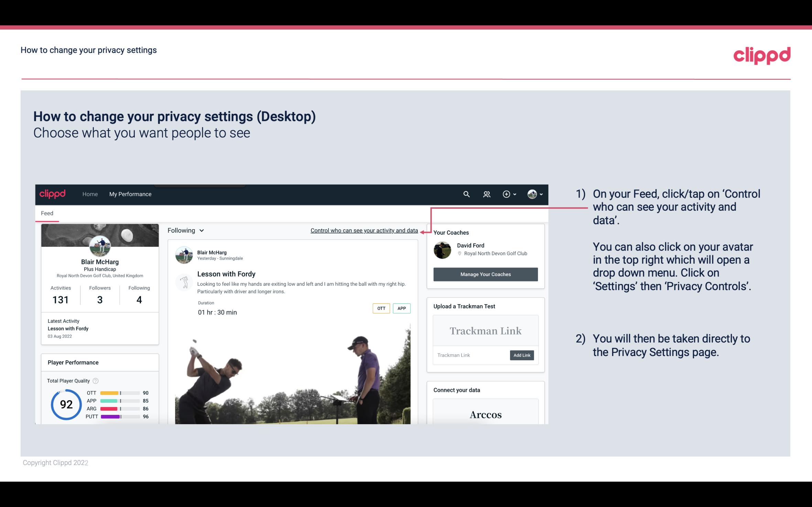This screenshot has height=507, width=812.
Task: Expand the Following dropdown filter
Action: (x=185, y=230)
